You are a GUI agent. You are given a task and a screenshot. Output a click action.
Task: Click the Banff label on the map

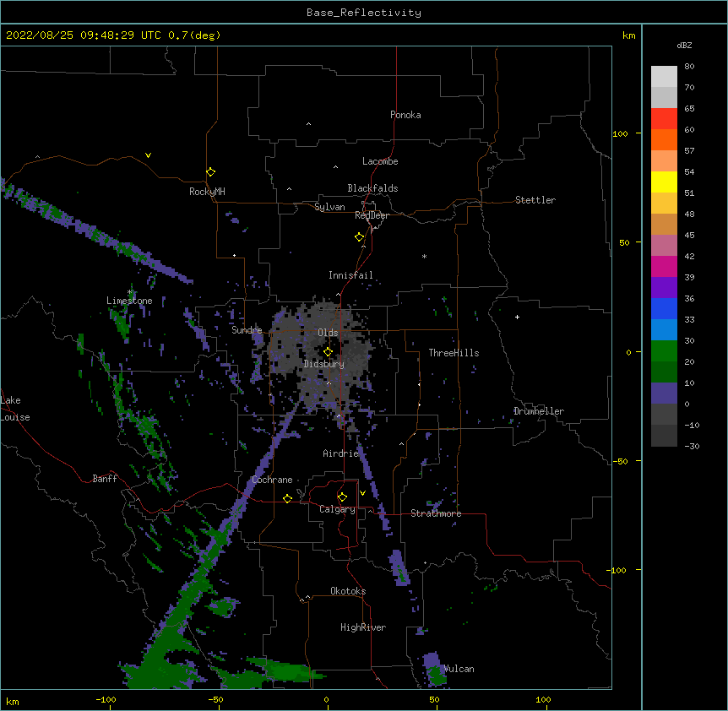tap(105, 479)
